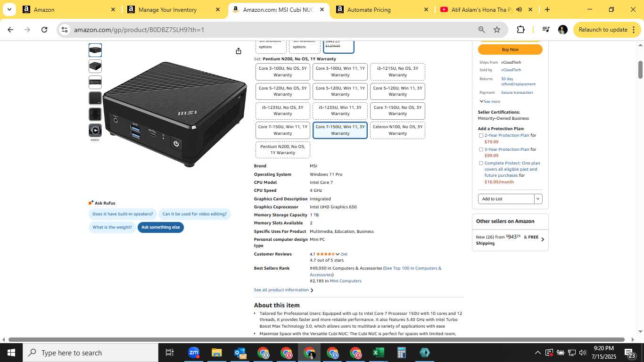
Task: Open the vCloudTech seller link next to Sold by
Action: (511, 70)
